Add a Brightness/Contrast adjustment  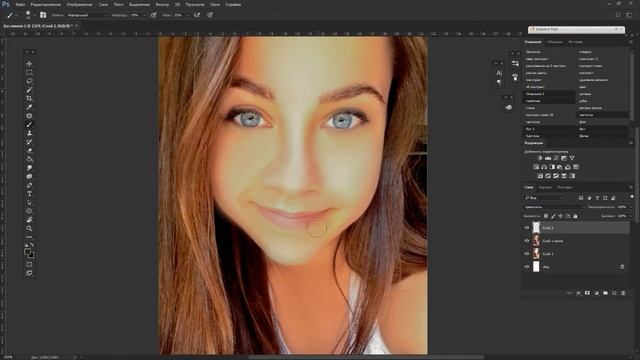540,158
